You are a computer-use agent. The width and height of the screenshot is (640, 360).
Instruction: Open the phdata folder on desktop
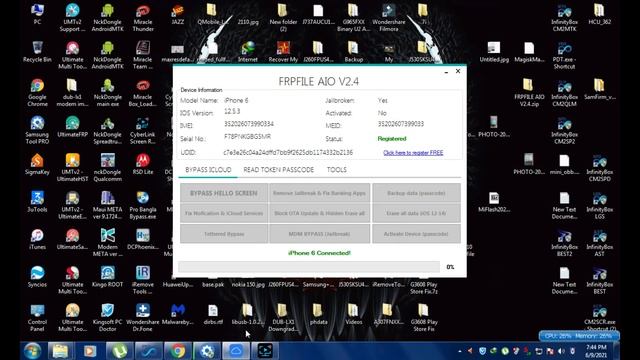pyautogui.click(x=318, y=314)
